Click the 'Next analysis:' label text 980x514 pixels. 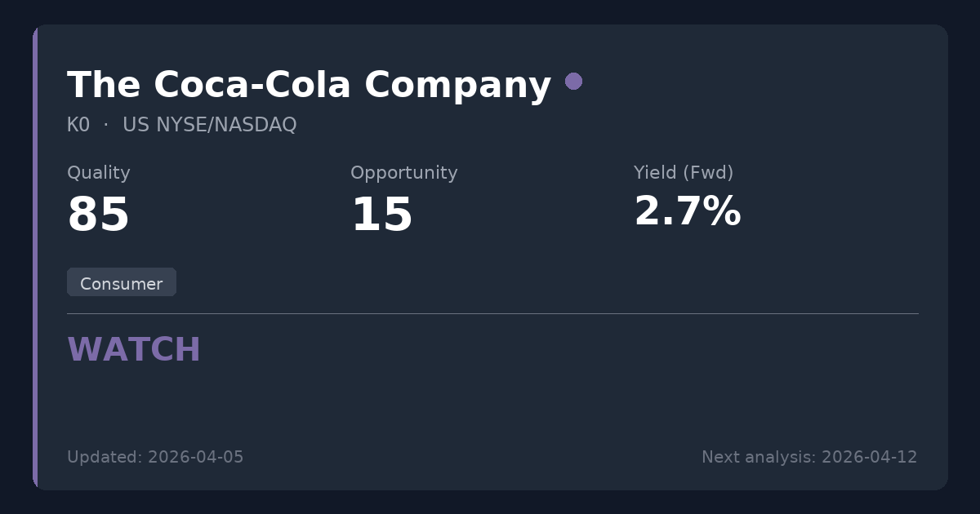[x=759, y=457]
